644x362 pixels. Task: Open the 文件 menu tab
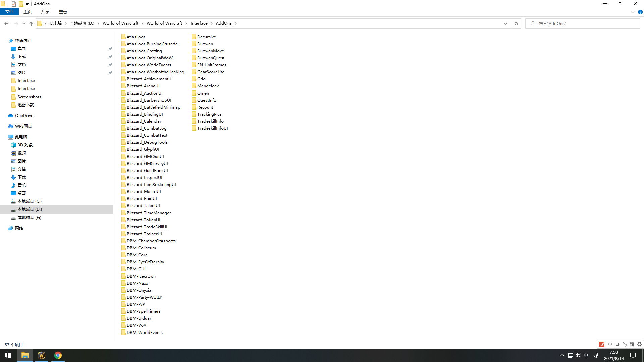click(9, 12)
